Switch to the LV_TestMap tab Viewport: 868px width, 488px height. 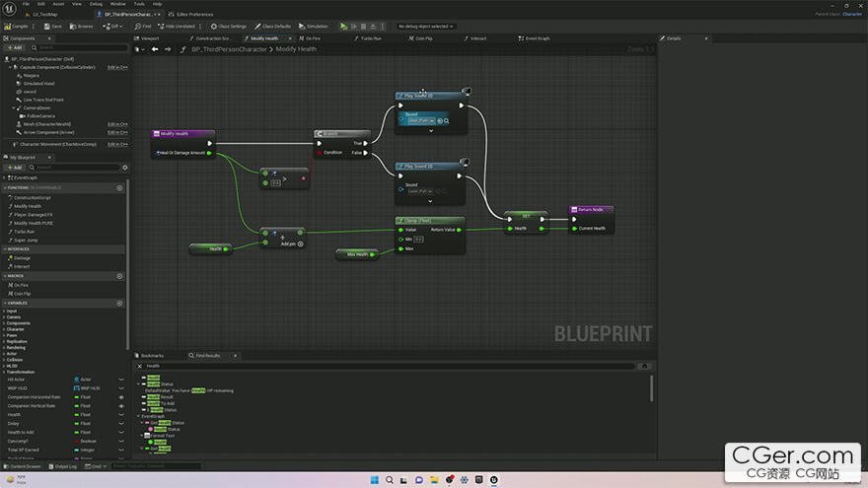tap(44, 15)
